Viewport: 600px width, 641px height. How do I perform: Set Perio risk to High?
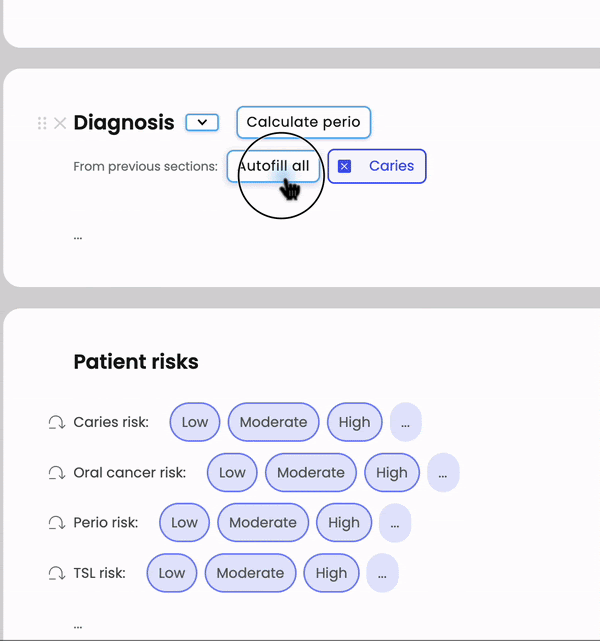[344, 522]
